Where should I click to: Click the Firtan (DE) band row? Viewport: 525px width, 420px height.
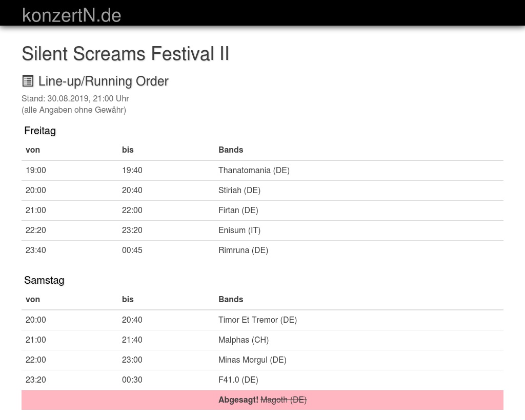238,210
